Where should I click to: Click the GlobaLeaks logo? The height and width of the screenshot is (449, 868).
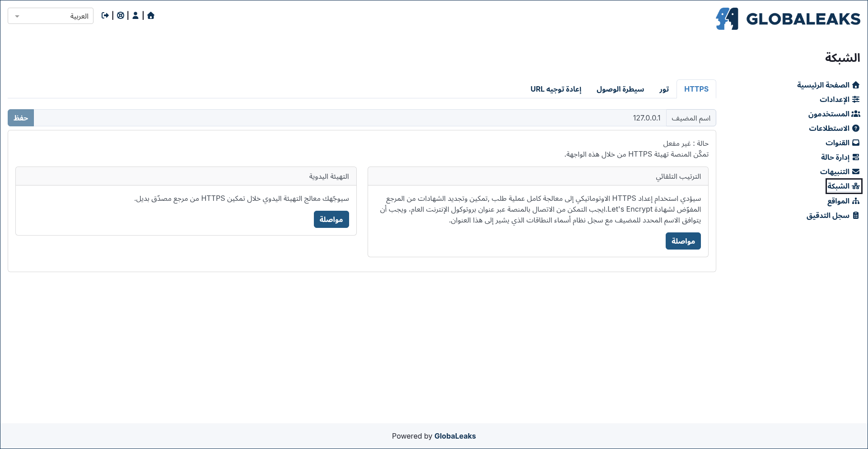(x=788, y=19)
